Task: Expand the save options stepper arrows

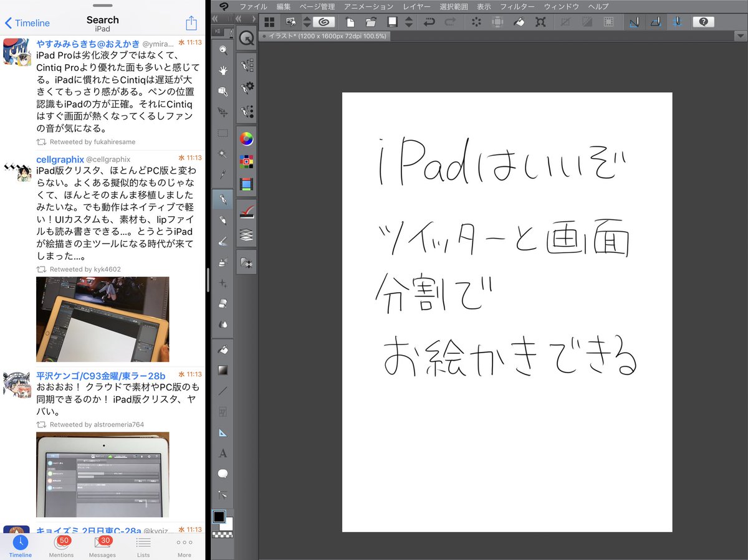Action: 408,22
